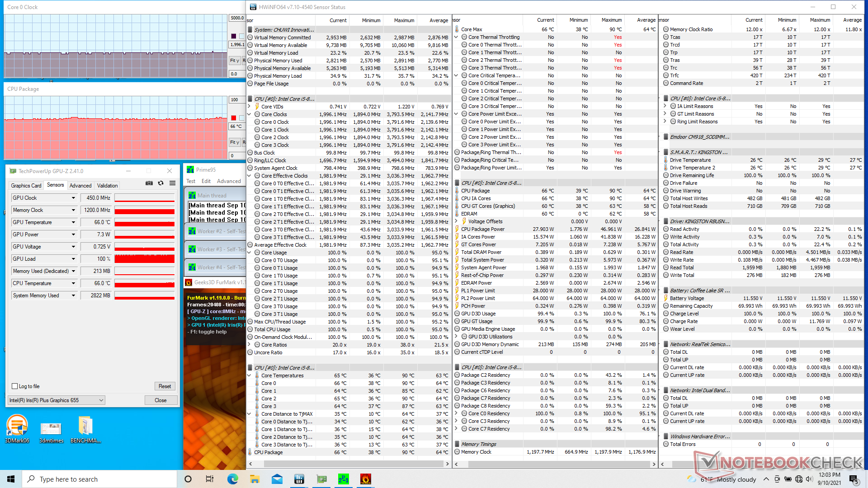Screen dimensions: 868x488
Task: Collapse the Core Effective Clocks group
Action: coord(250,176)
